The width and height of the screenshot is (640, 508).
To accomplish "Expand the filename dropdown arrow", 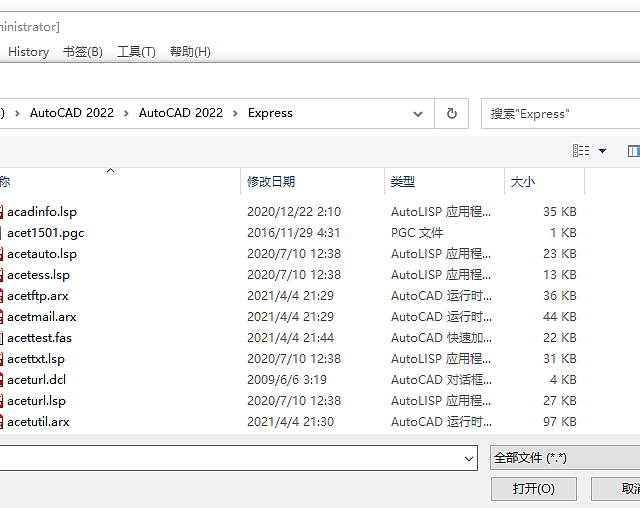I will tap(469, 459).
